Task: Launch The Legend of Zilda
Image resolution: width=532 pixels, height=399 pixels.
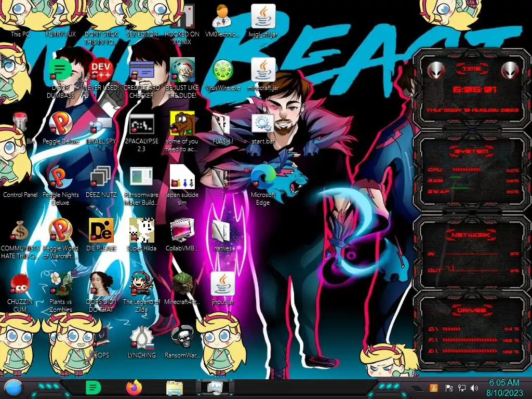Action: 141,292
